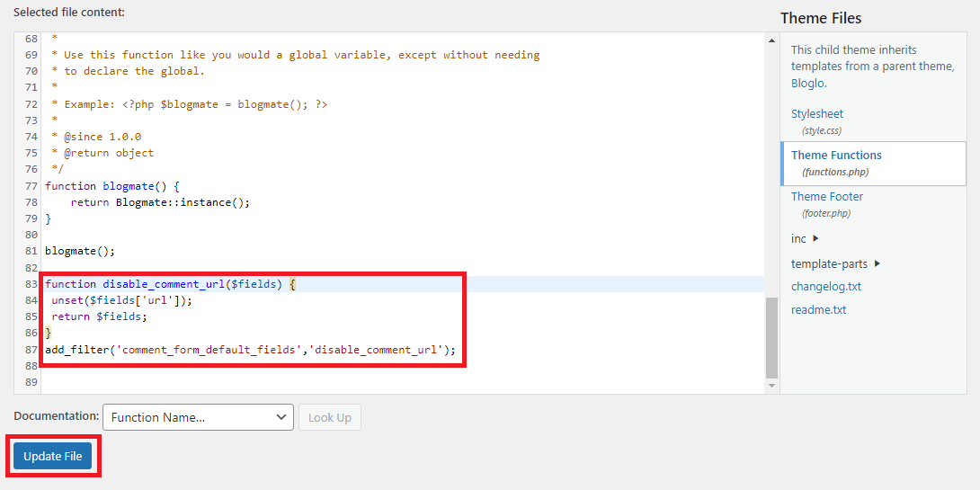Click the @return object comment line
Viewport: 980px width, 490px height.
click(102, 153)
